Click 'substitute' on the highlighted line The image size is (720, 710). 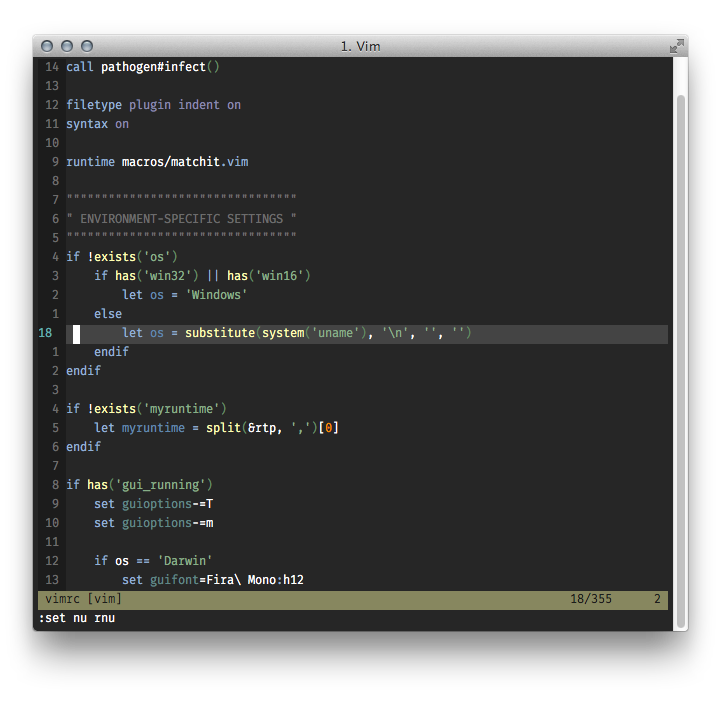point(220,333)
